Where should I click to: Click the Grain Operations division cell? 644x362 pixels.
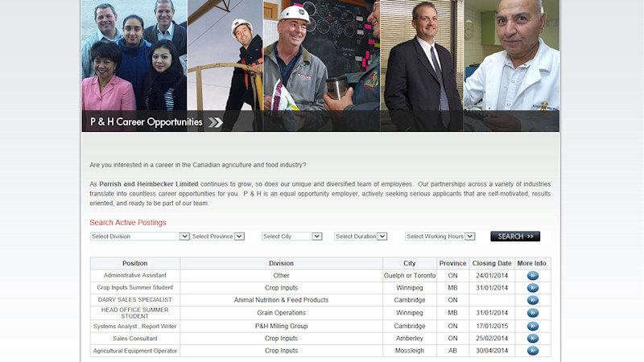(x=281, y=313)
